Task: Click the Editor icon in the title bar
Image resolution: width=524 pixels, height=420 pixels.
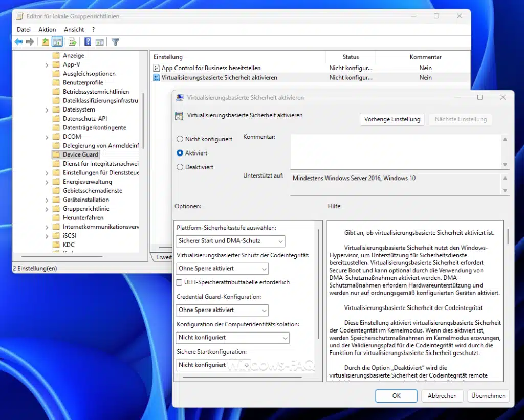Action: coord(20,16)
